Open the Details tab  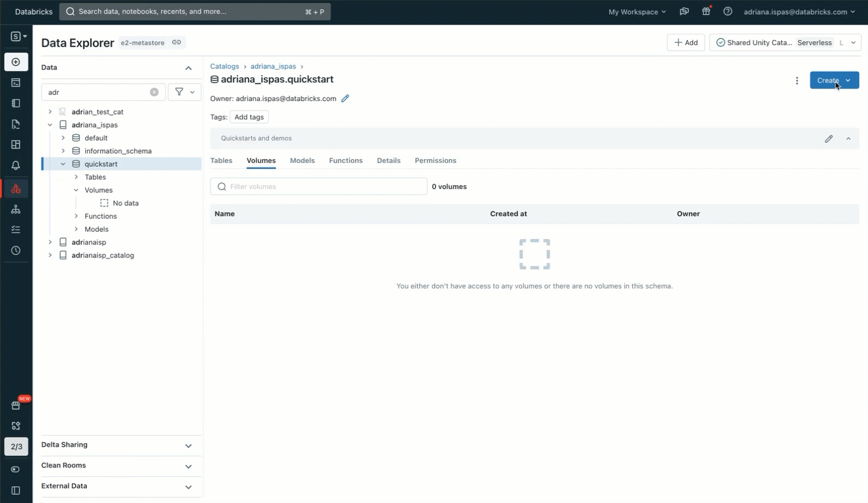[x=389, y=161]
